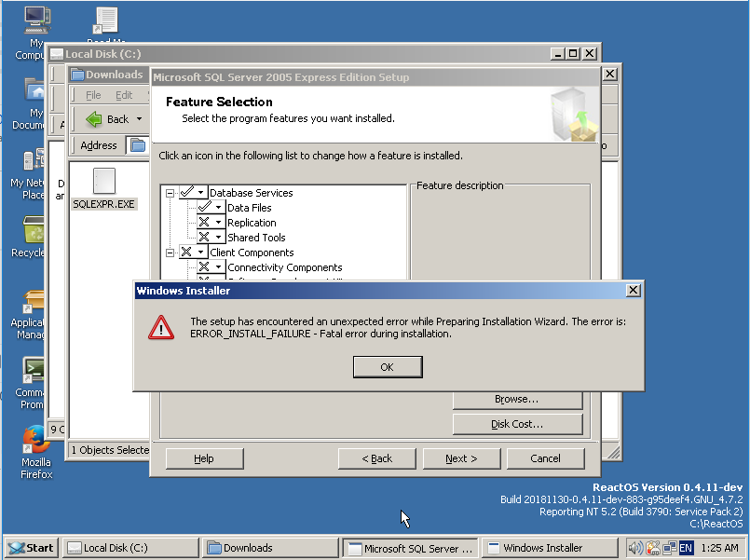Image resolution: width=750 pixels, height=560 pixels.
Task: Click the < Back button in SQL Server Setup
Action: 377,458
